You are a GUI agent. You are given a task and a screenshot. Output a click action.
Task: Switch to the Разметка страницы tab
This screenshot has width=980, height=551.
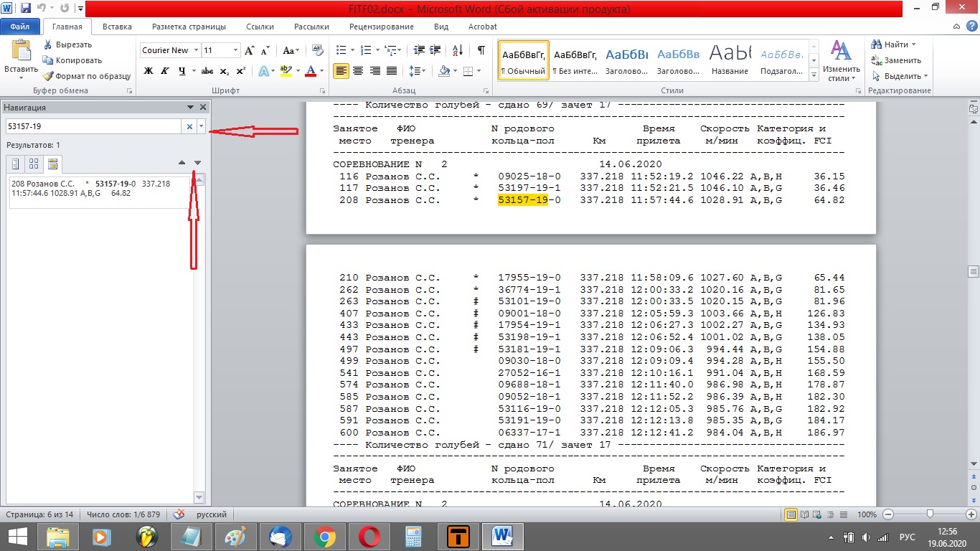pyautogui.click(x=189, y=27)
